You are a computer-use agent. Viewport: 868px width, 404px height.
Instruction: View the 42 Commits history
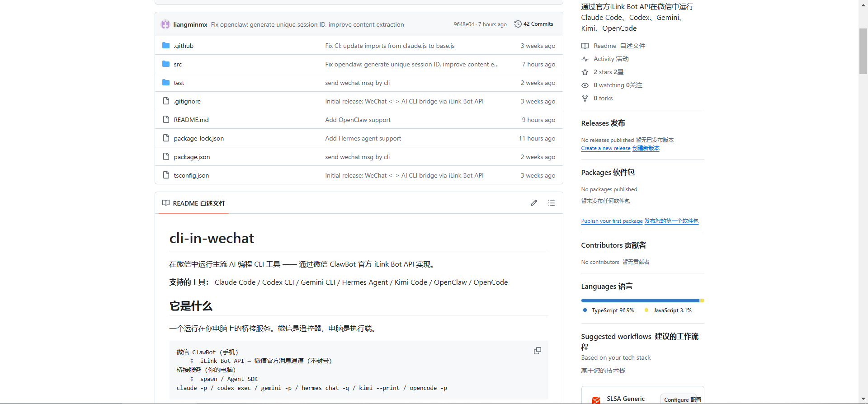click(534, 24)
